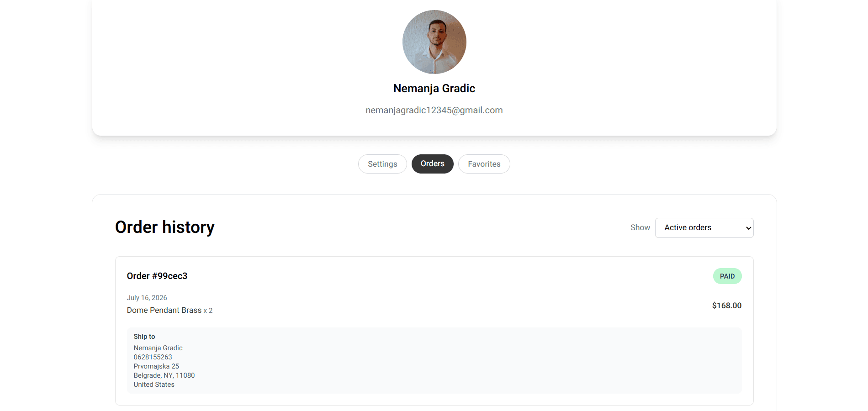
Task: Select the Orders tab
Action: click(x=432, y=164)
